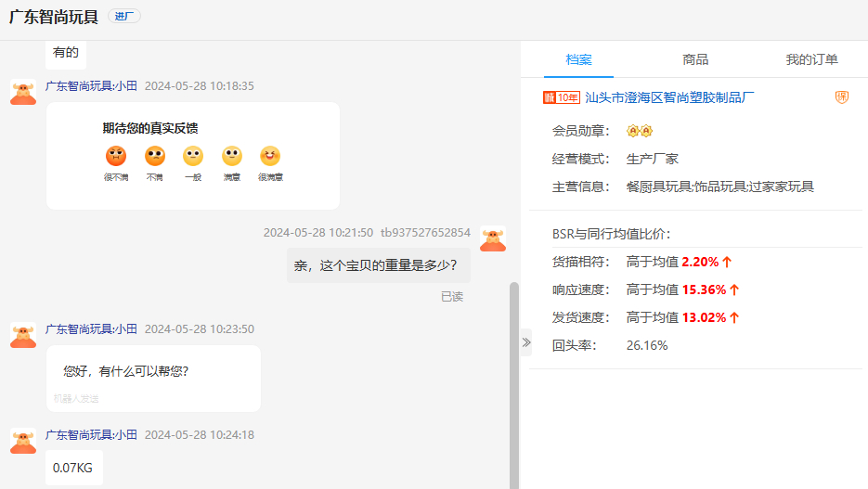Image resolution: width=868 pixels, height=489 pixels.
Task: Switch to the 档案 tab
Action: [578, 59]
